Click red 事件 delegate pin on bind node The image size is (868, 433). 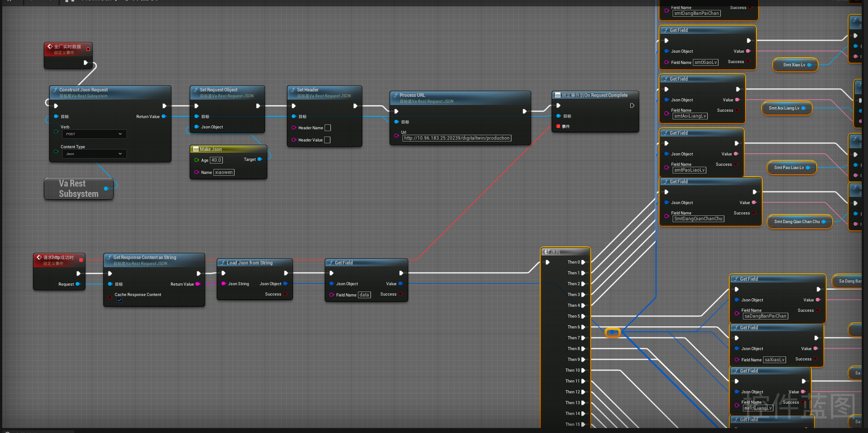pyautogui.click(x=559, y=127)
